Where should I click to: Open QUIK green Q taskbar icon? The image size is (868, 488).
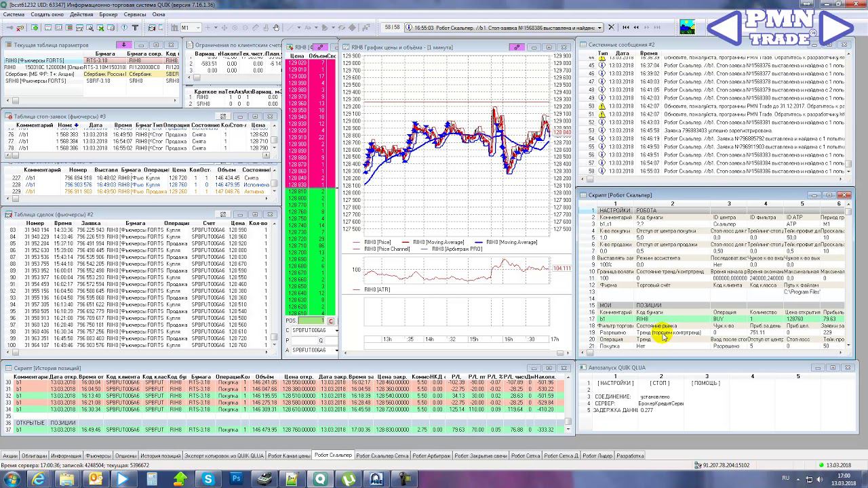point(320,479)
